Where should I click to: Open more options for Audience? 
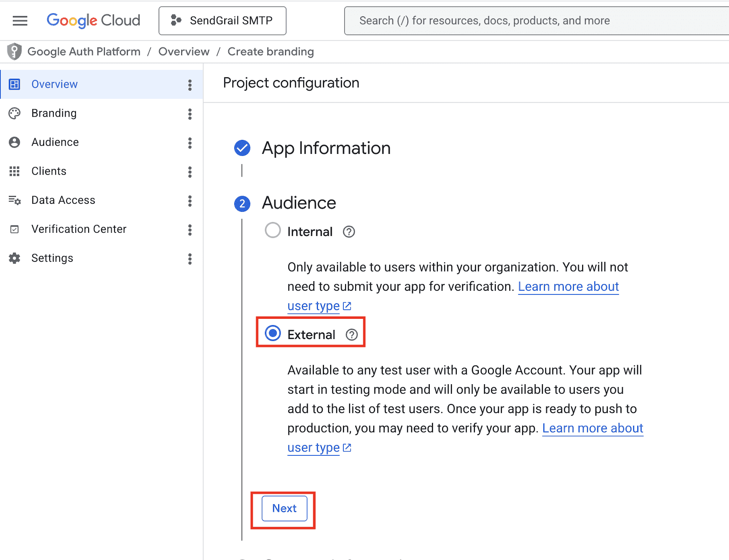point(190,143)
